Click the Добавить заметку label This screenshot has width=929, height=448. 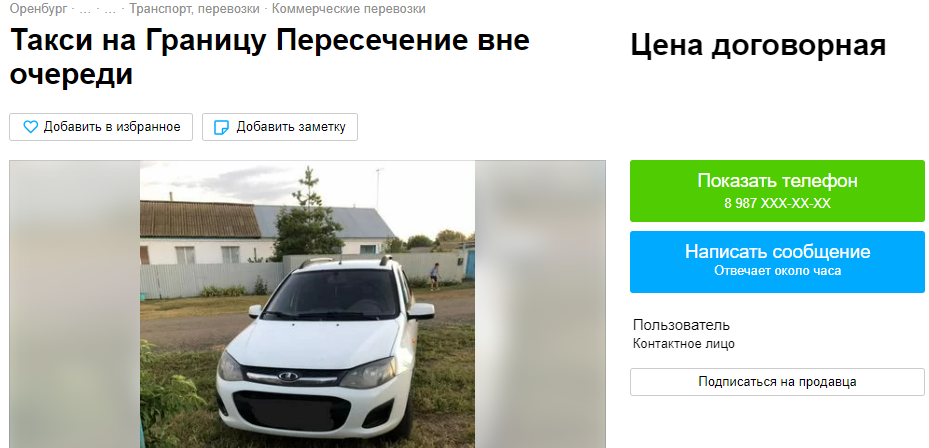[x=291, y=127]
